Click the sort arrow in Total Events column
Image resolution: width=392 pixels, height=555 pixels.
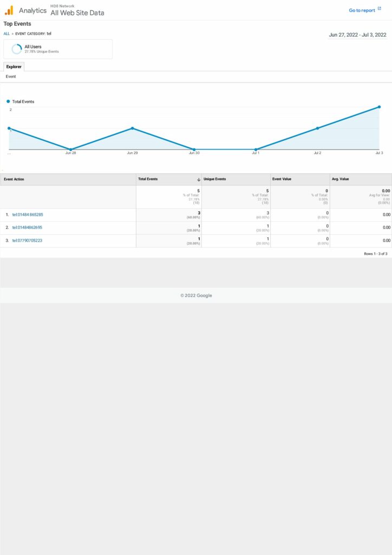click(x=199, y=179)
